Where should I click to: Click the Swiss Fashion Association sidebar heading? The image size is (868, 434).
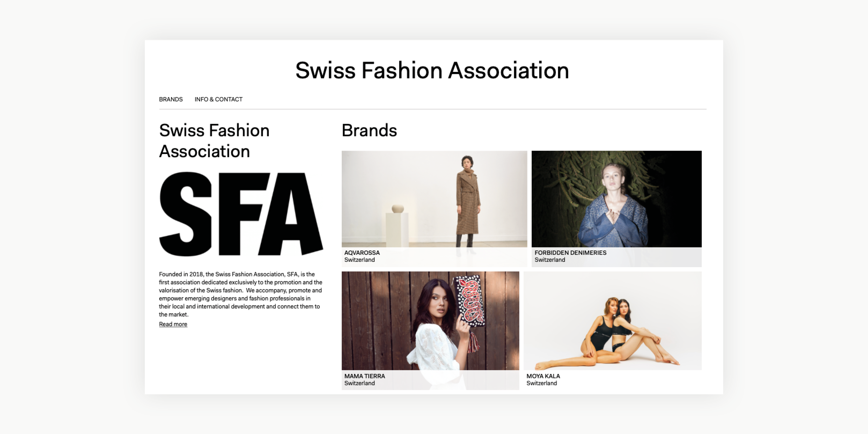tap(214, 140)
